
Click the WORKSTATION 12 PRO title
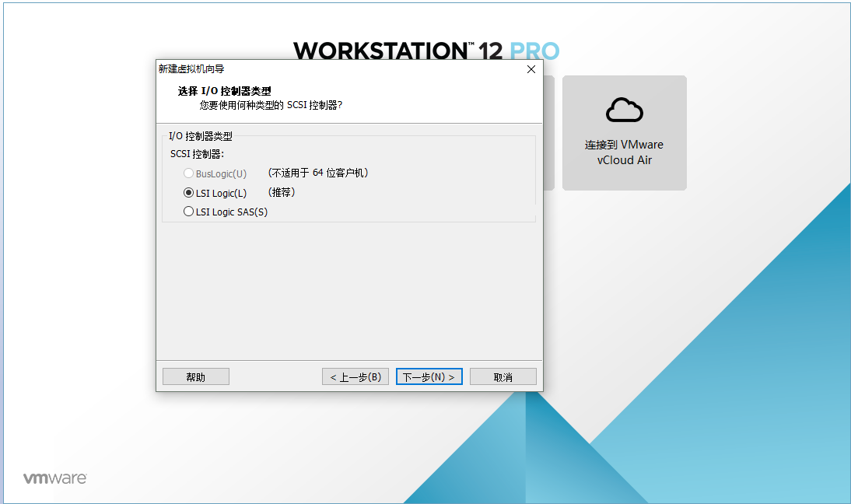point(426,51)
